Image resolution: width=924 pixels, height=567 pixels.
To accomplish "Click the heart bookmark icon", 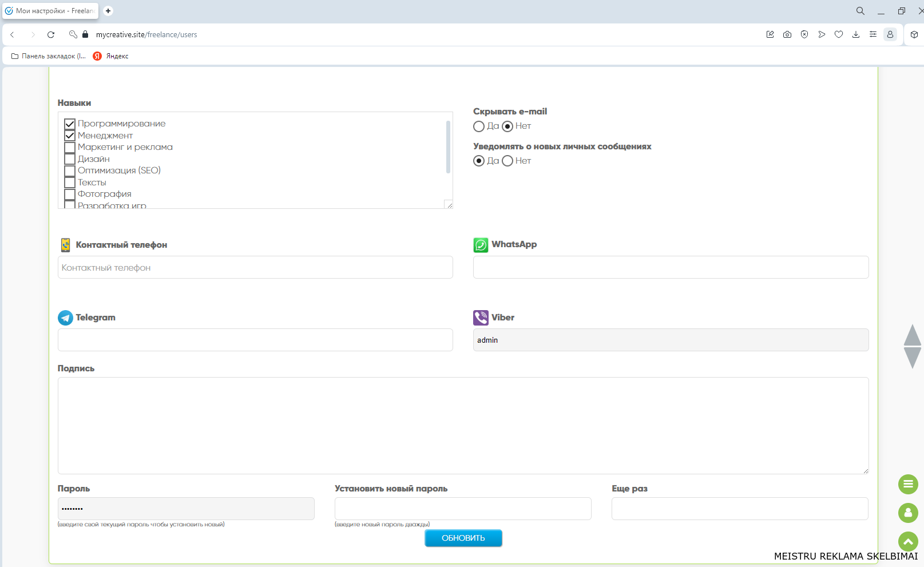I will coord(839,34).
